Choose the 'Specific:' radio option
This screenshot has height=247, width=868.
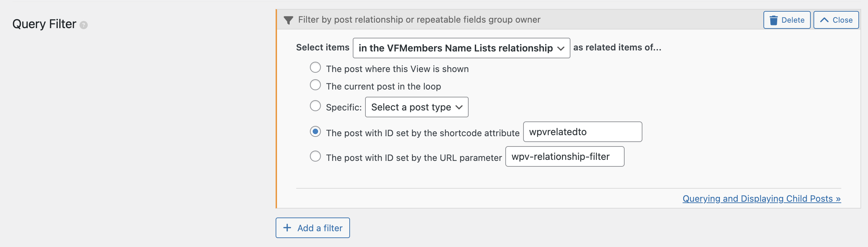pos(315,106)
